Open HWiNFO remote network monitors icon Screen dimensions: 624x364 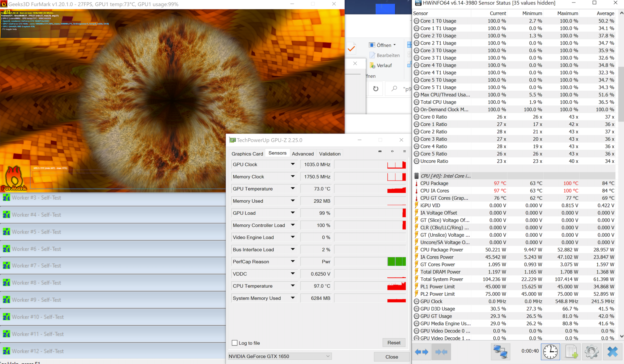click(x=500, y=352)
